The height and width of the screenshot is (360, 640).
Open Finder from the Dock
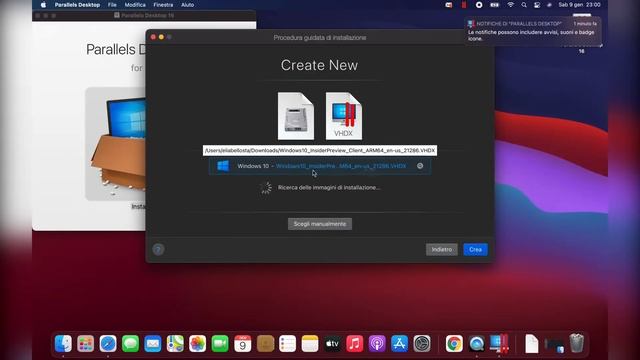coord(63,344)
